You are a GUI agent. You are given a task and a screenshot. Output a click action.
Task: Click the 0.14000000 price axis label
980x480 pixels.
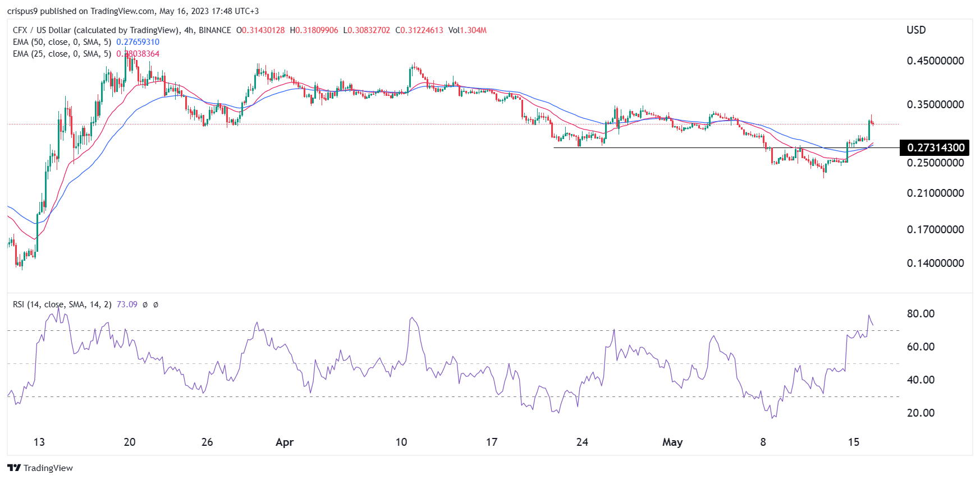pyautogui.click(x=936, y=263)
